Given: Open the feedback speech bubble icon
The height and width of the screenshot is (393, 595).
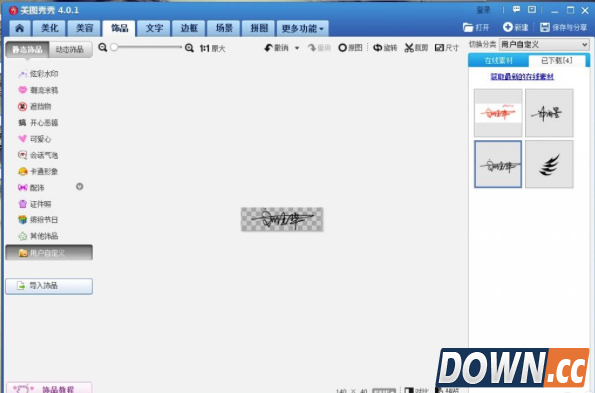Looking at the screenshot, I should point(516,10).
